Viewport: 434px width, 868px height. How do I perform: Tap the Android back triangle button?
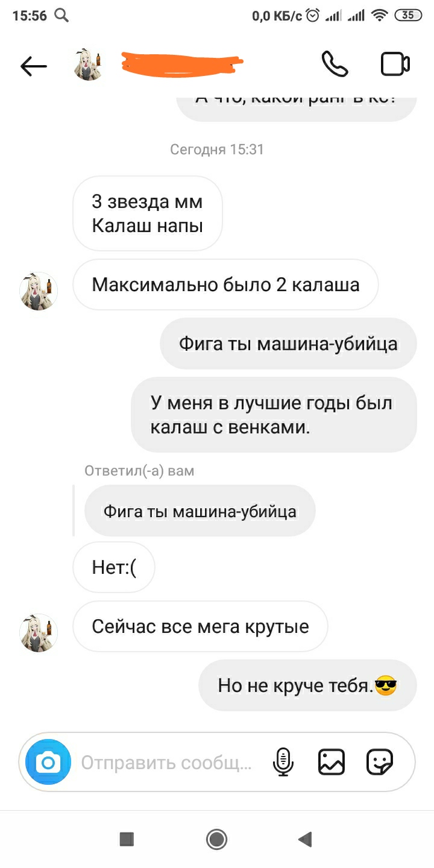tap(306, 839)
